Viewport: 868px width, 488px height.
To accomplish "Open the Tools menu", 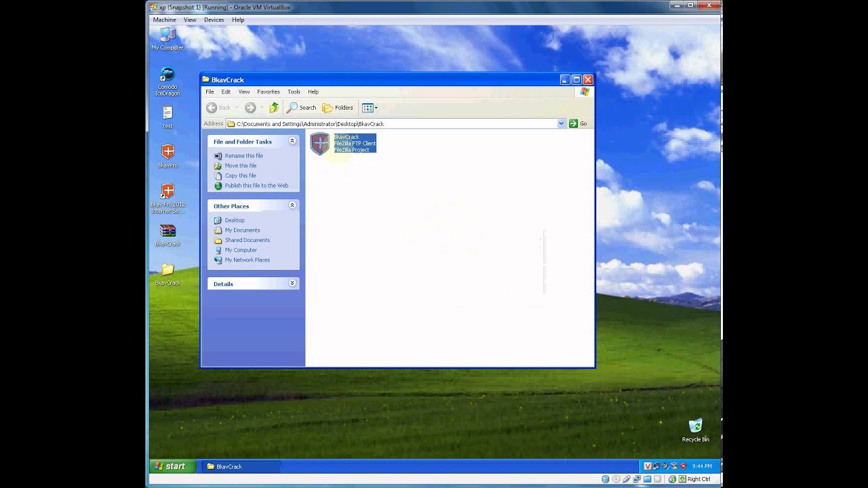I will pyautogui.click(x=294, y=91).
